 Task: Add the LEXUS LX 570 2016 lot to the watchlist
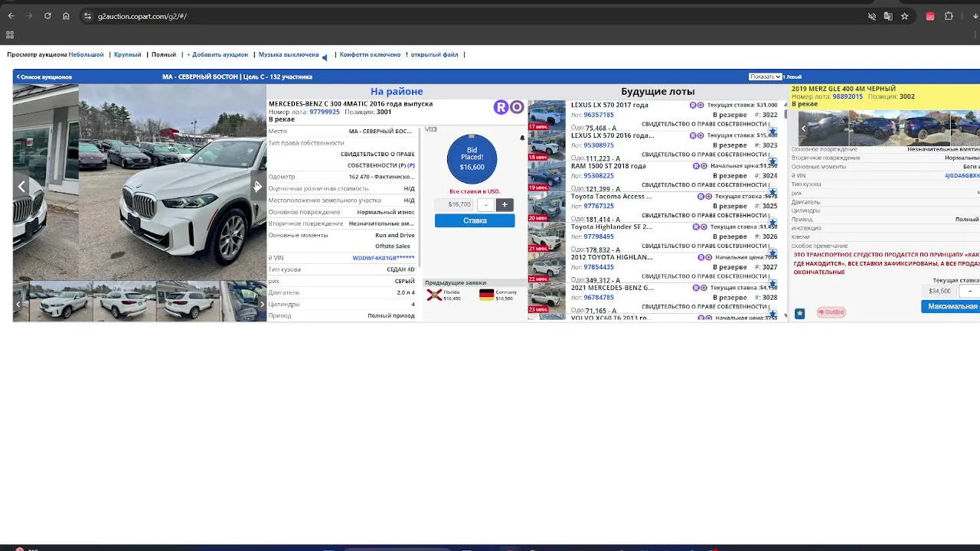[x=773, y=161]
